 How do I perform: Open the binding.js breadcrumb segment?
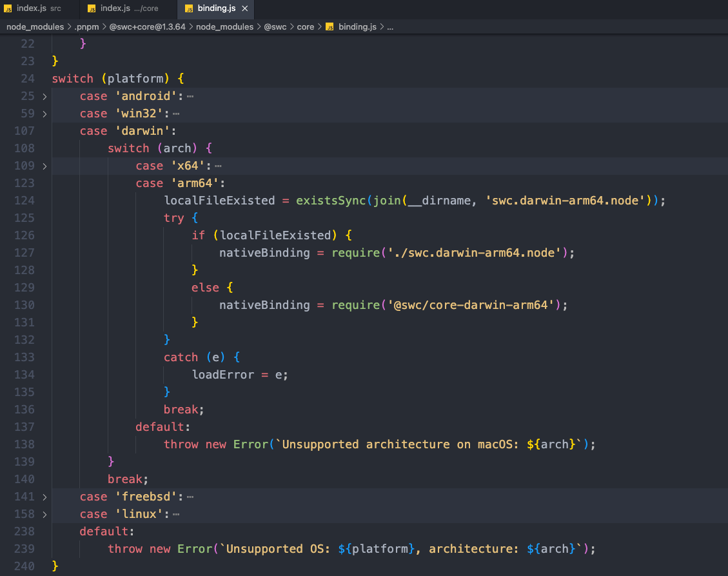(357, 27)
